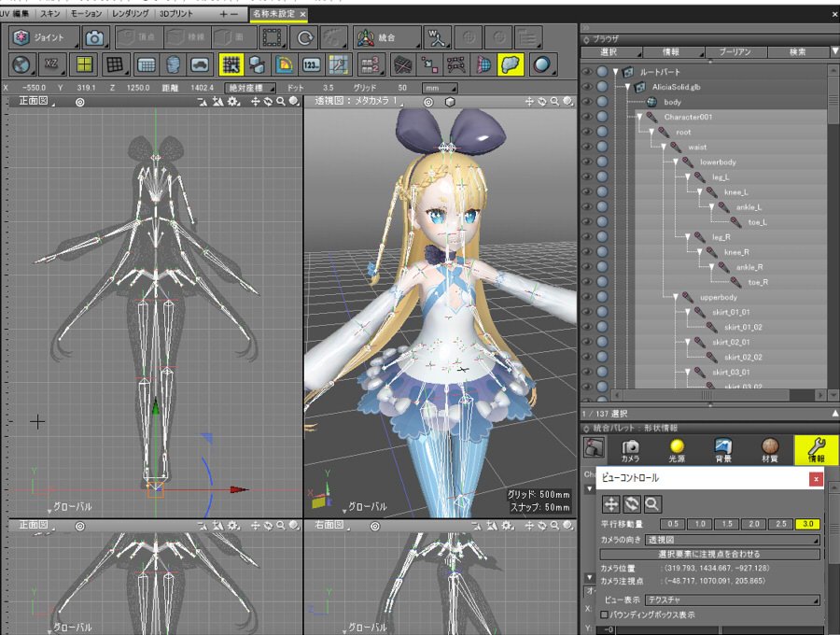Click the wrench over grid icon

point(338,64)
